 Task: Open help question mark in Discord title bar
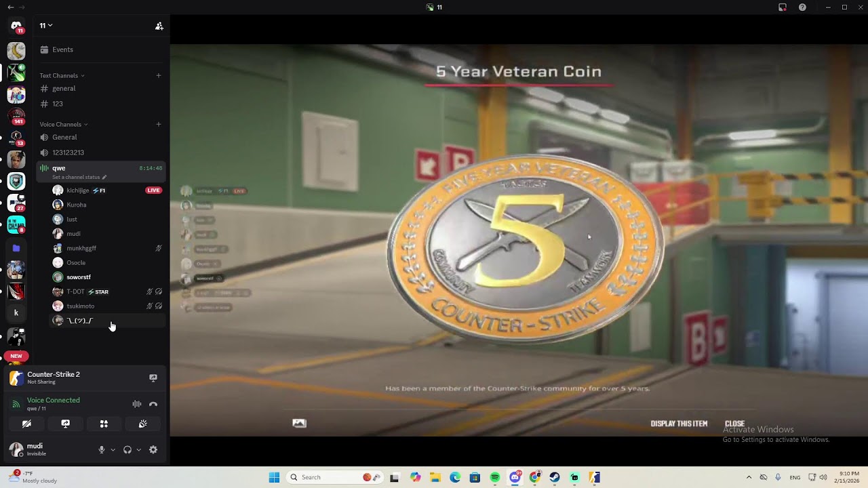coord(803,7)
